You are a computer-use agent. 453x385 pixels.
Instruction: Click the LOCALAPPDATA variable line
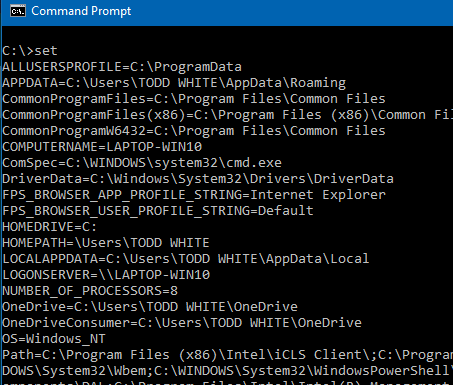click(x=186, y=259)
